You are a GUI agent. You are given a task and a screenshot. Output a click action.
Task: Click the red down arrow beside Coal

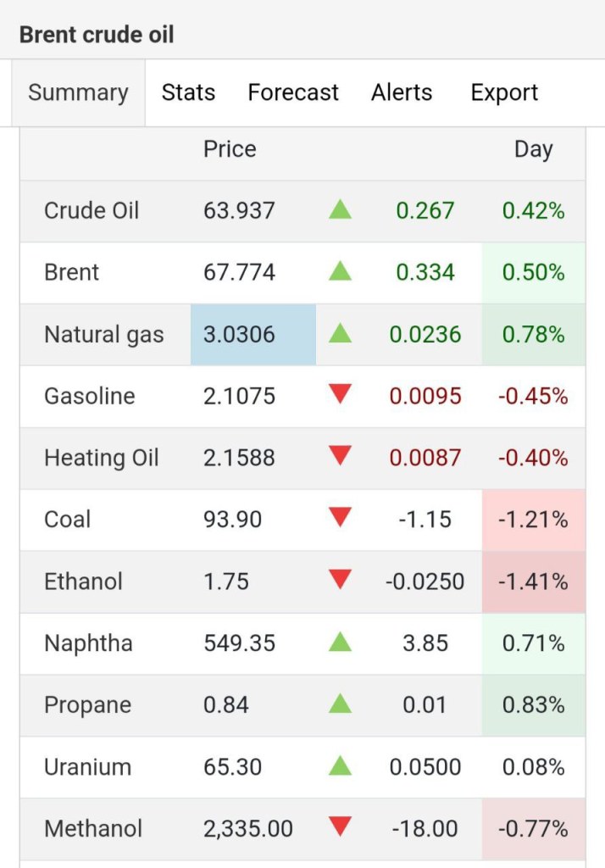tap(340, 519)
